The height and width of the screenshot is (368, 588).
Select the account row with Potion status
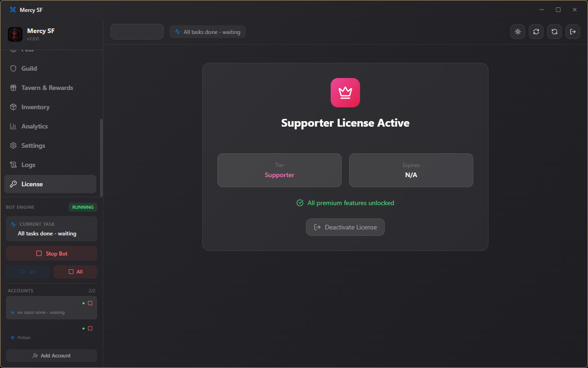51,333
